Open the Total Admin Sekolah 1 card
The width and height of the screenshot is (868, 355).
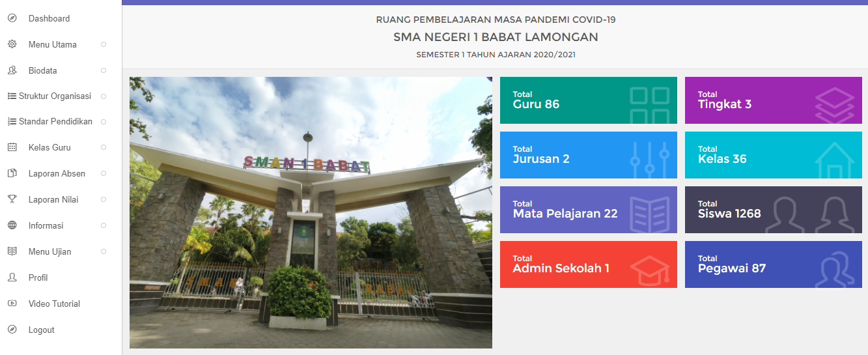589,264
